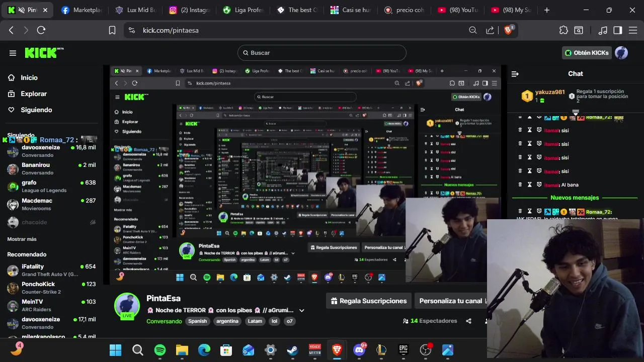Focus the Buscar search field
The height and width of the screenshot is (362, 644).
[321, 53]
